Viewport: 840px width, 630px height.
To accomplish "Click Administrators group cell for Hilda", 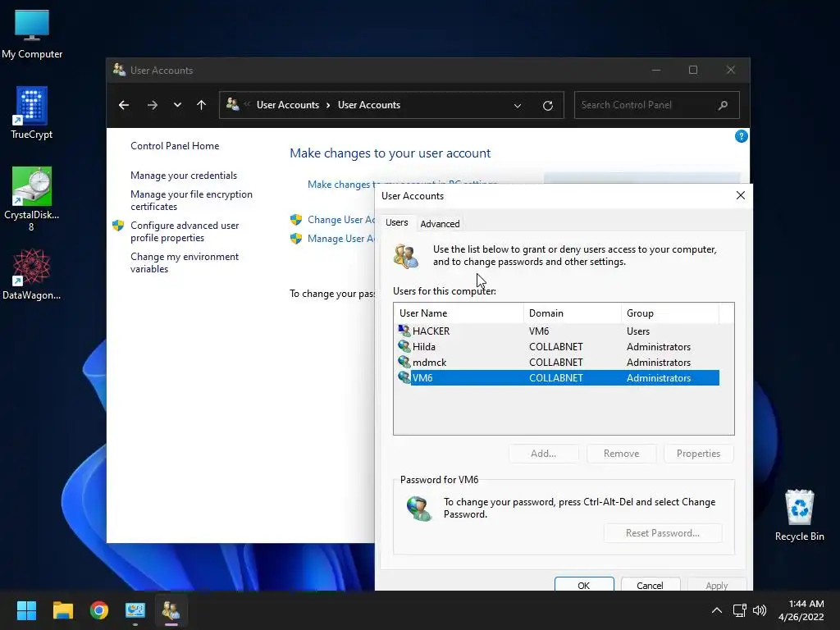I will point(659,347).
